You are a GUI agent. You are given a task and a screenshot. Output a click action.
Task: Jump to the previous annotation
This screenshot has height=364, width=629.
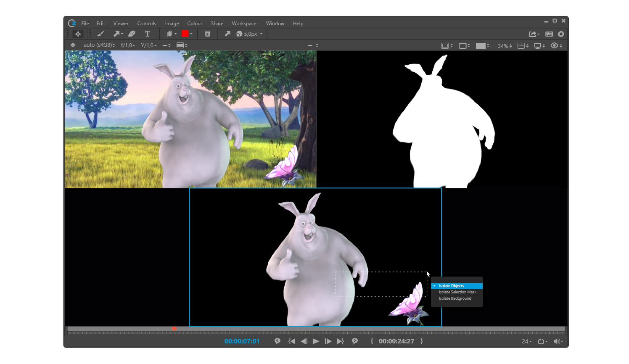point(277,341)
